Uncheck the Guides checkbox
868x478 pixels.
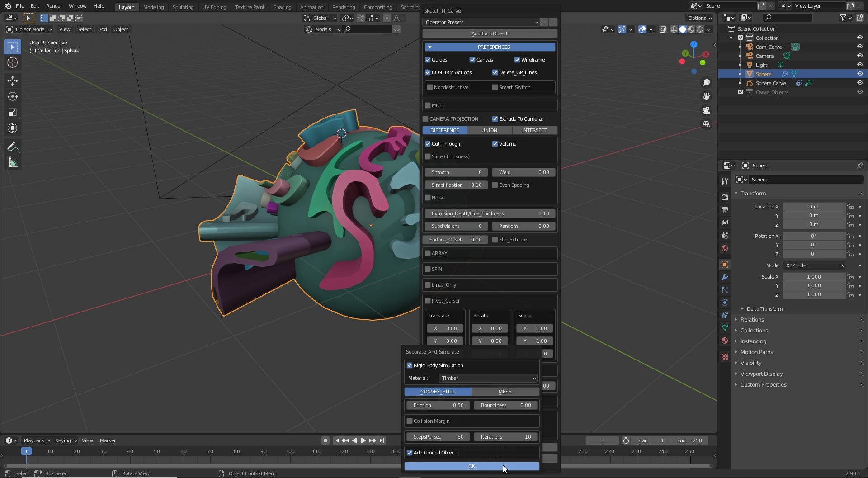coord(428,60)
